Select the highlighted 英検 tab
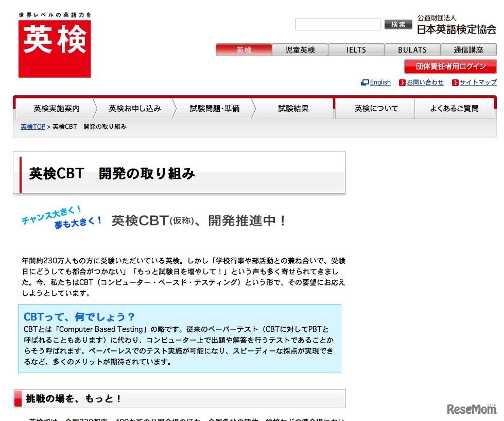Image resolution: width=504 pixels, height=421 pixels. pyautogui.click(x=244, y=49)
